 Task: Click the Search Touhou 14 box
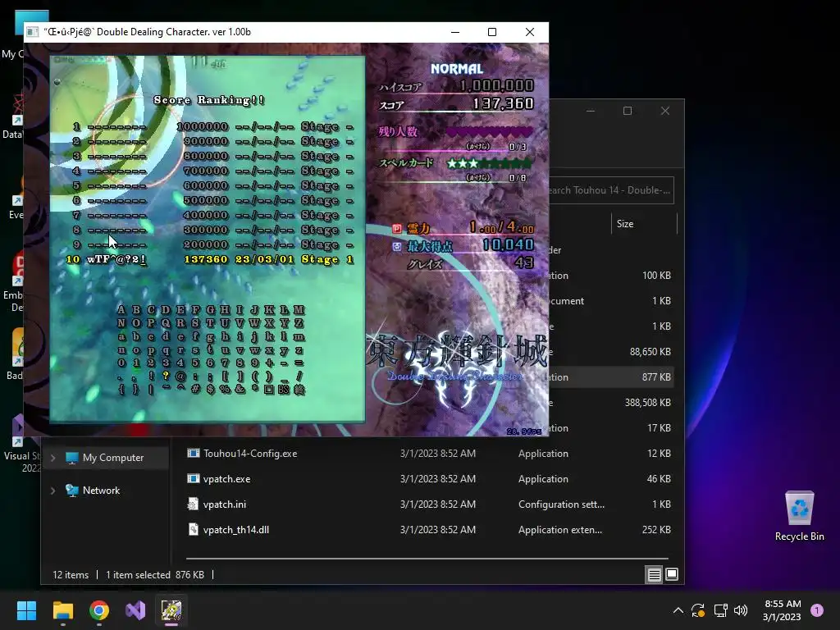coord(610,190)
